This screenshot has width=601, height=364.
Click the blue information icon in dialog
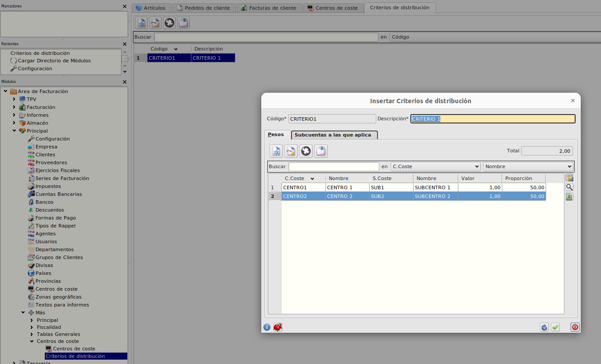[x=267, y=327]
